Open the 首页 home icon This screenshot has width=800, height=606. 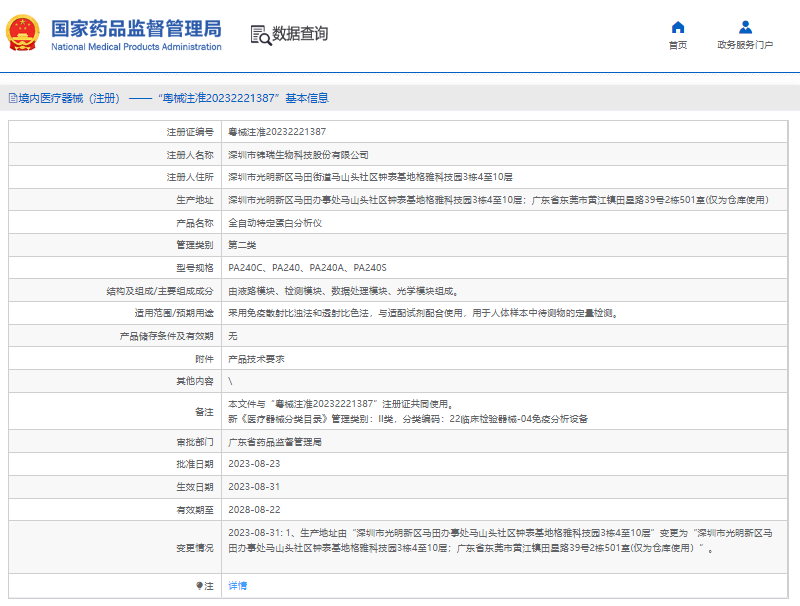tap(678, 27)
